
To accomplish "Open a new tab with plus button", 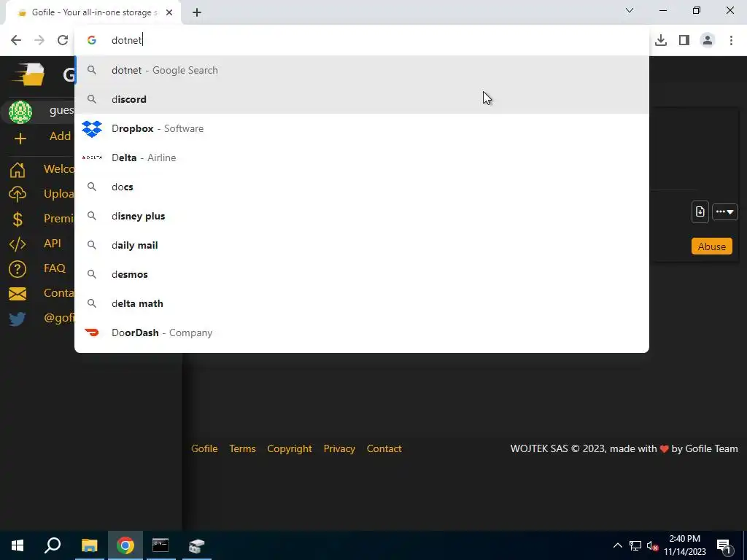I will (x=197, y=13).
